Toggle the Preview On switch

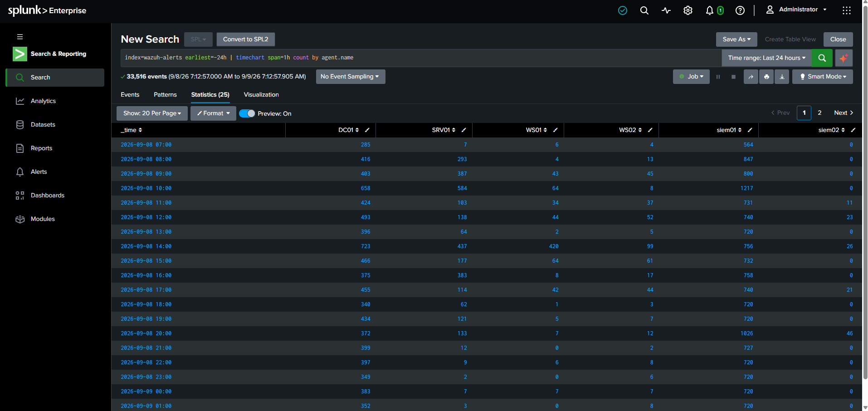pos(247,113)
